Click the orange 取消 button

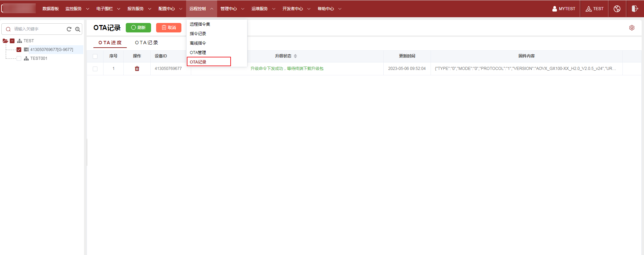(x=169, y=28)
